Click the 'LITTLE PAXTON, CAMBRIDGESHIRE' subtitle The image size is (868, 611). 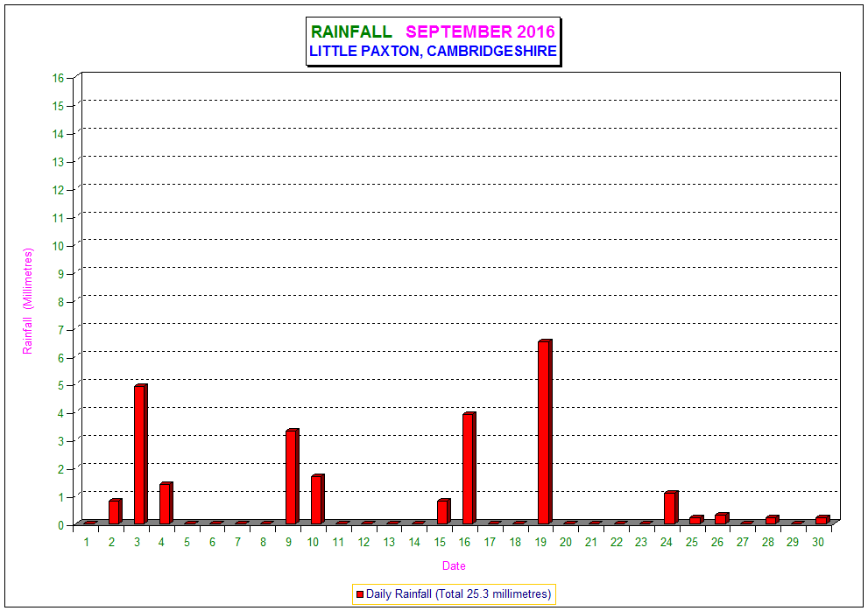tap(433, 51)
